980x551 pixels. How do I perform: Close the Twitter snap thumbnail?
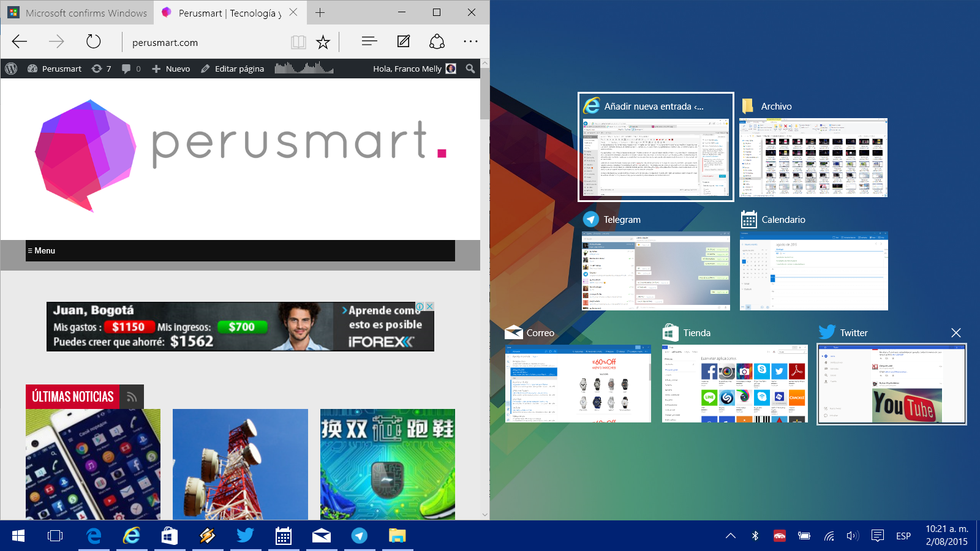(x=956, y=332)
